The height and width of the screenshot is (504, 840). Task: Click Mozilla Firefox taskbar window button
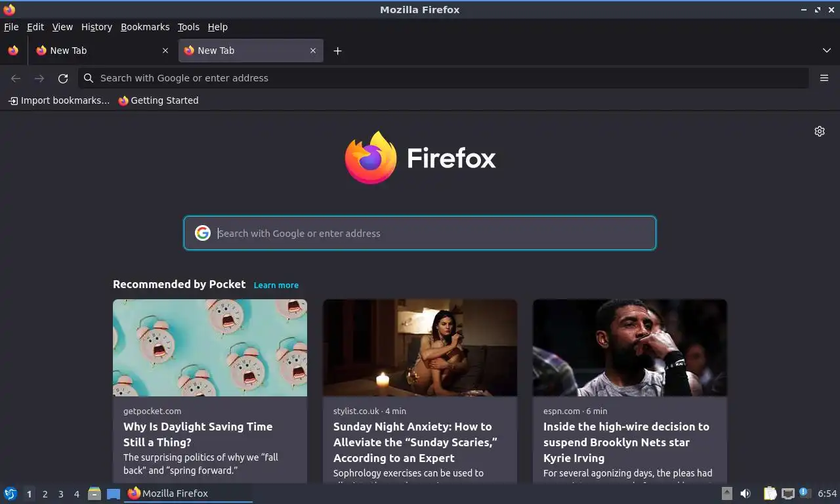pyautogui.click(x=188, y=493)
